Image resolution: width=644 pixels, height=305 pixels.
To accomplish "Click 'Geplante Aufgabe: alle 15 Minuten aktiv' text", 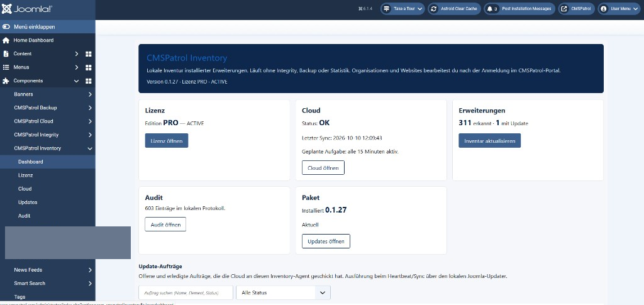I will tap(350, 152).
